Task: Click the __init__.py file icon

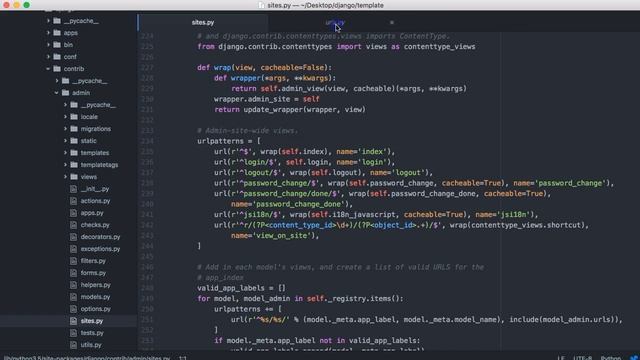Action: (x=73, y=189)
